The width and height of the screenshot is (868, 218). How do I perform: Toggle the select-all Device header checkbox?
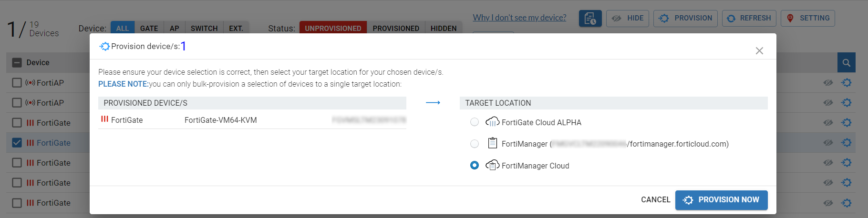pos(17,63)
